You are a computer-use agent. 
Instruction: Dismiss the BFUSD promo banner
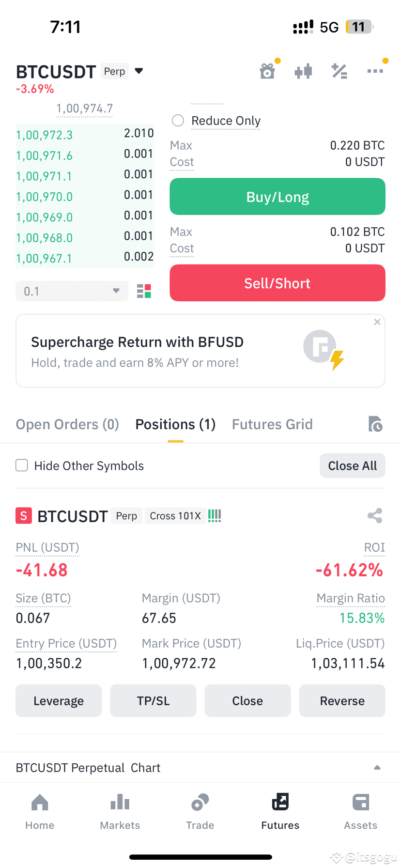tap(377, 322)
